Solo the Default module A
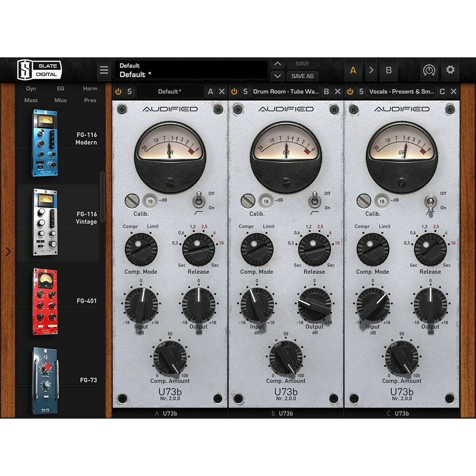This screenshot has width=476, height=476. pos(129,91)
